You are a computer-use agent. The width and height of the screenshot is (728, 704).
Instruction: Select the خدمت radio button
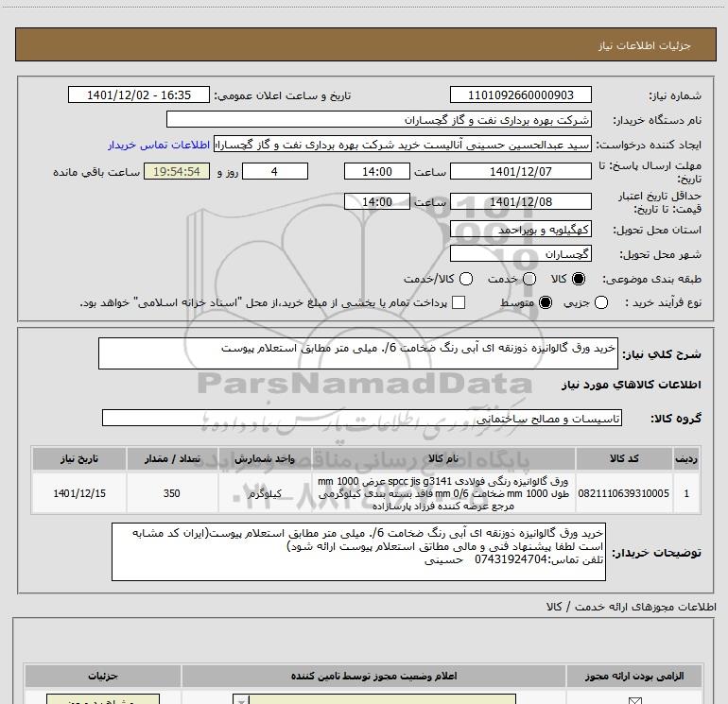529,279
